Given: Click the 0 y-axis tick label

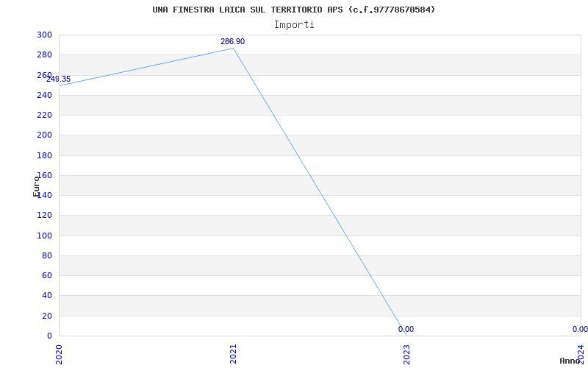Looking at the screenshot, I should coord(49,336).
